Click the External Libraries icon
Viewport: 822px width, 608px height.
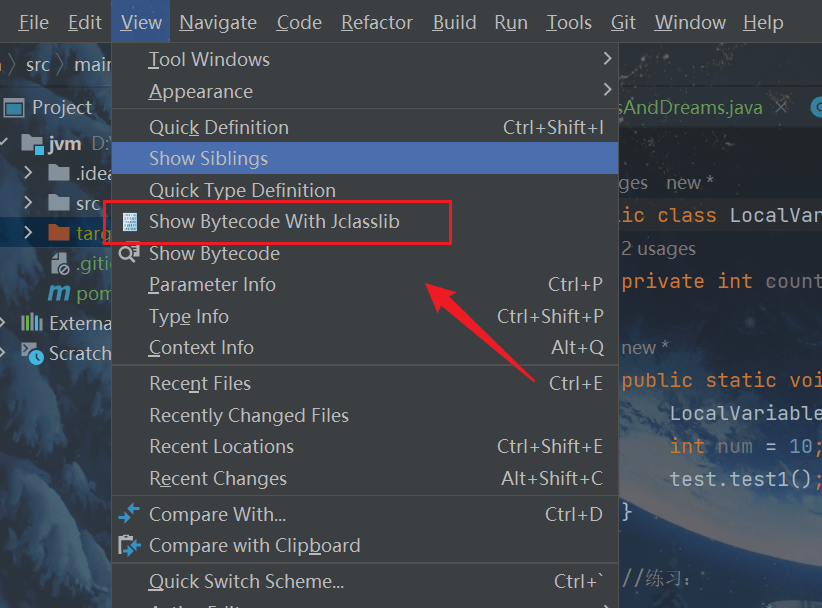tap(33, 323)
